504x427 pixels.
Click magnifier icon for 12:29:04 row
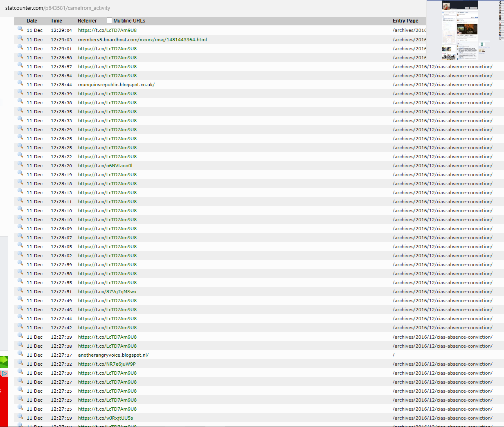20,29
